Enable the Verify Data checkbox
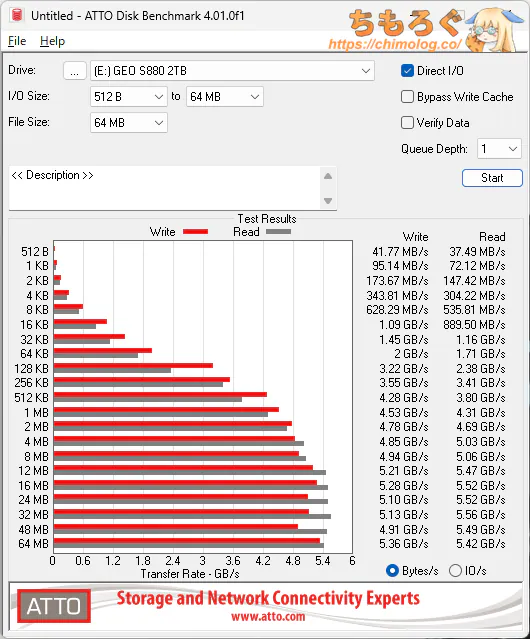The height and width of the screenshot is (639, 530). (407, 123)
